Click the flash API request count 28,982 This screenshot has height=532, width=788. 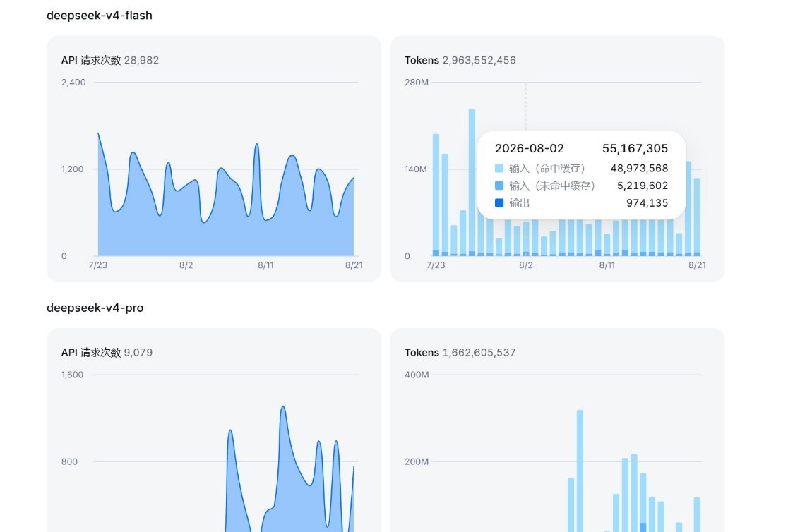(141, 60)
